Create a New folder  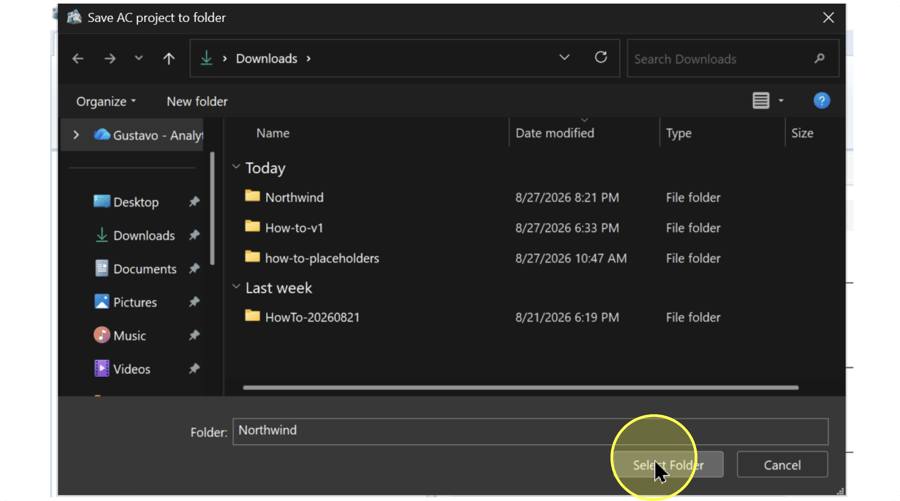click(x=197, y=102)
